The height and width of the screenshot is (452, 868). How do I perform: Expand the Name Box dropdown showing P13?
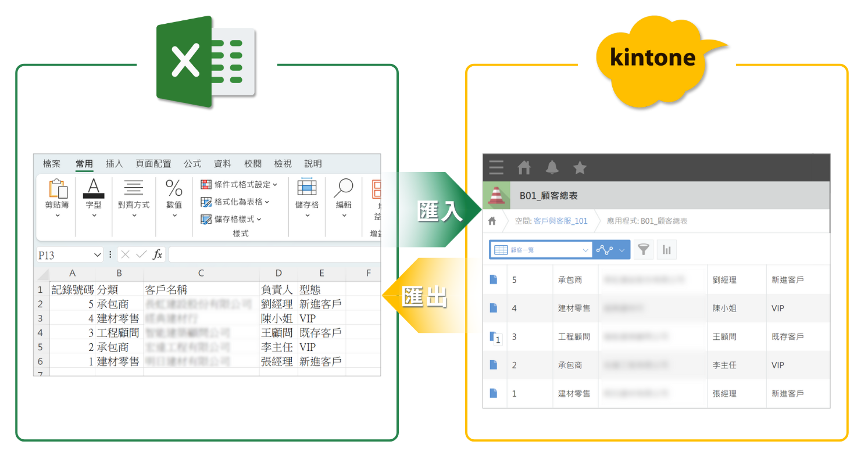click(97, 255)
